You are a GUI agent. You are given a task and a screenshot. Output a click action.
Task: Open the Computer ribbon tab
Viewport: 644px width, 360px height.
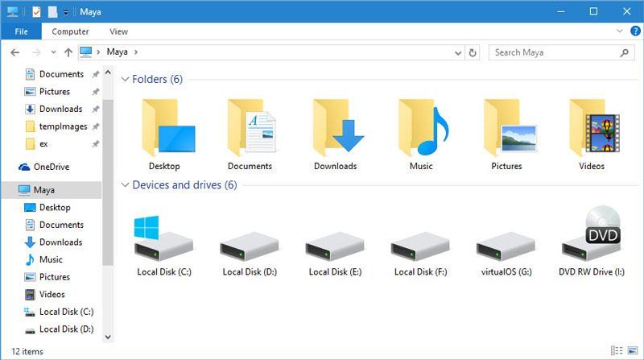[x=70, y=31]
